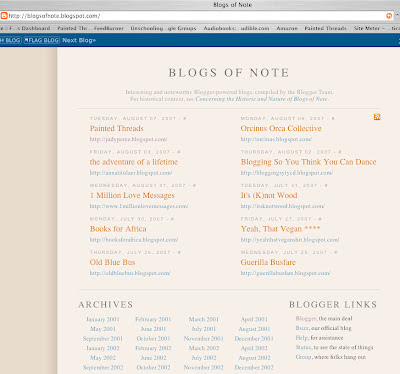
Task: Open the Amazon bookmark
Action: (x=287, y=28)
